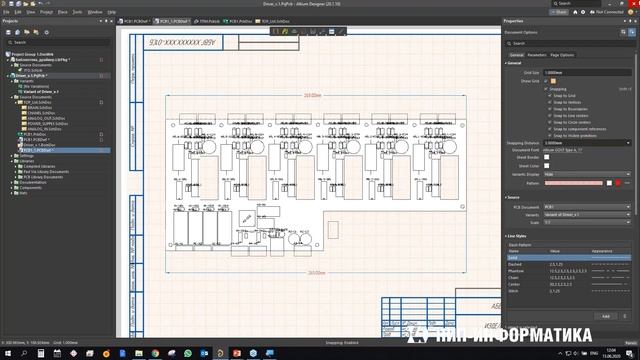Switch to the PCB1.PcbDoc document tab
Image resolution: width=640 pixels, height=360 pixels.
238,21
